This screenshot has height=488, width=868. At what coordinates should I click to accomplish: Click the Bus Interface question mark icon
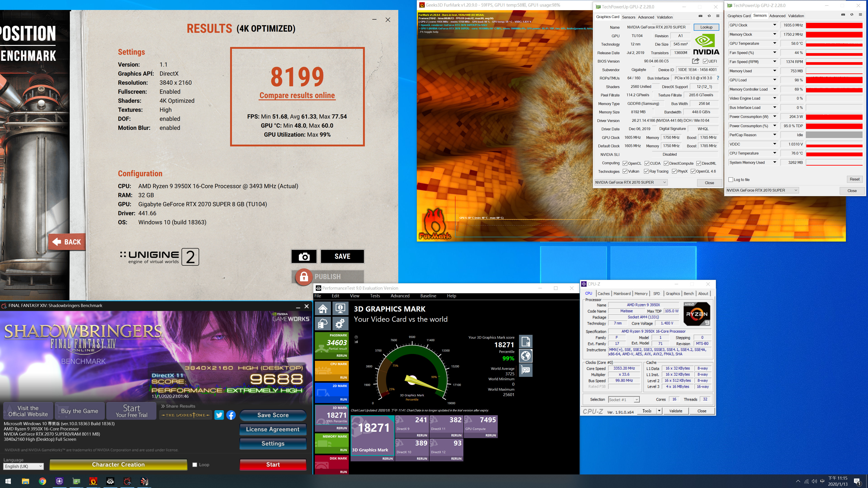click(x=718, y=78)
